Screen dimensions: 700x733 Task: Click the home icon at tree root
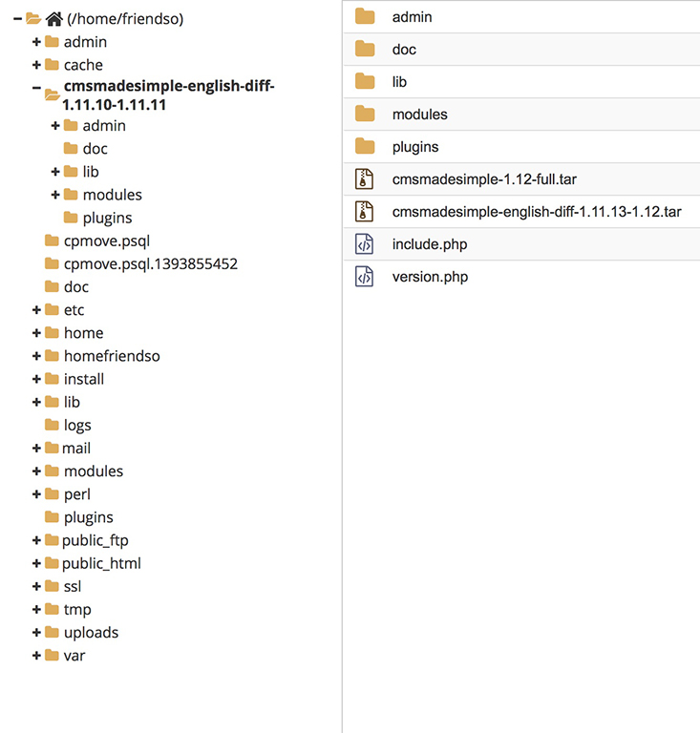point(53,19)
